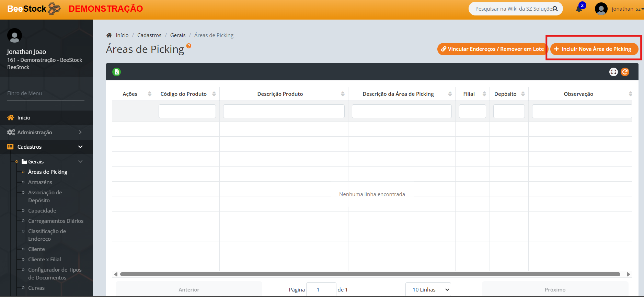Click the jonathan_sz user avatar
Screen dimensions: 644x297
[x=601, y=9]
